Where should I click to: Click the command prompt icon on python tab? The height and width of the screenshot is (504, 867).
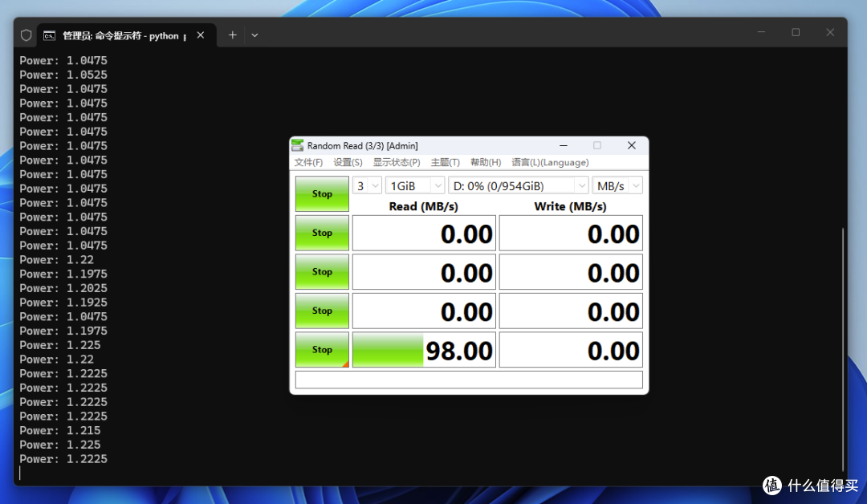[x=49, y=35]
